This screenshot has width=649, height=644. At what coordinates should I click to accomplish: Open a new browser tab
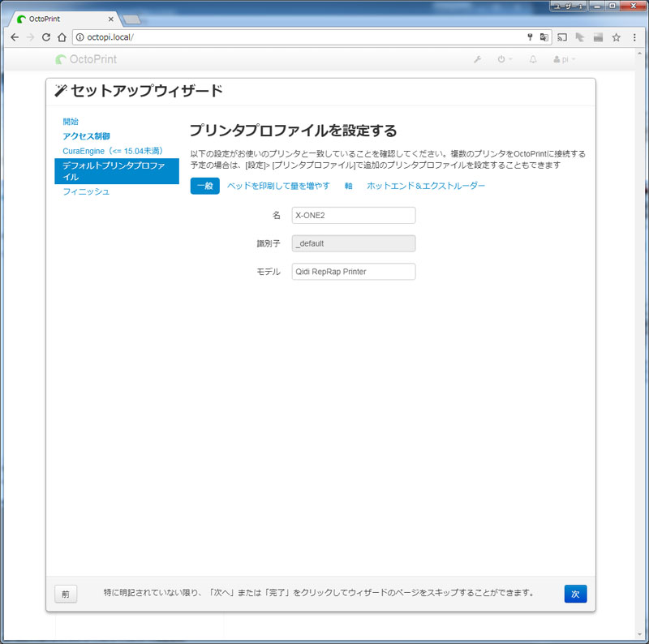click(132, 19)
